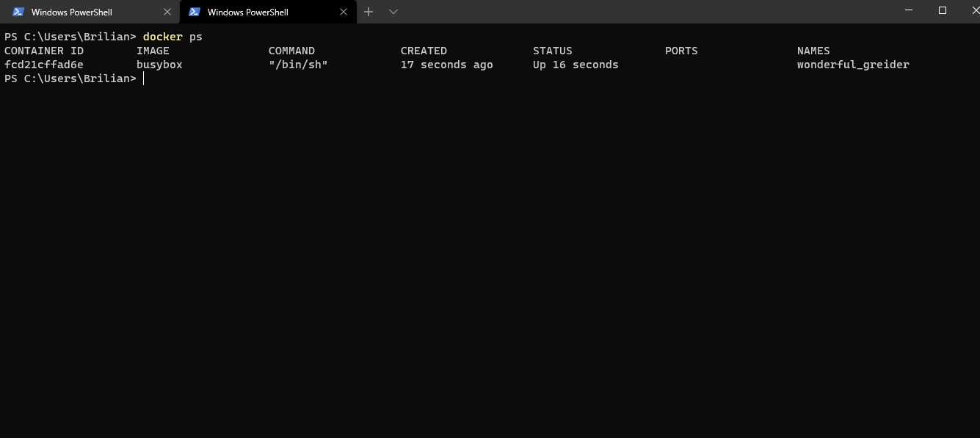Select the second, active Windows PowerShell tab

coord(268,12)
